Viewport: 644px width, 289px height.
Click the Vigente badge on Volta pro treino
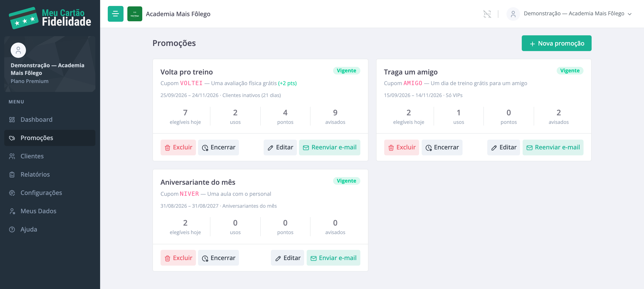[346, 71]
